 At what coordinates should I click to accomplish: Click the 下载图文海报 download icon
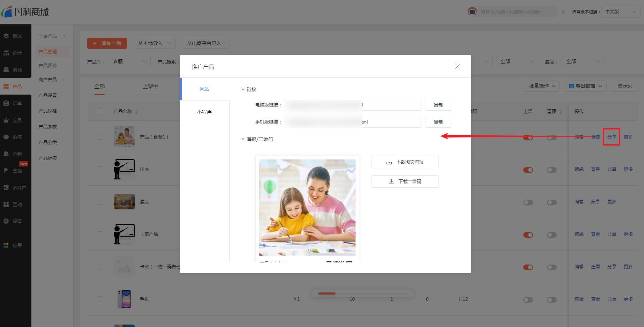pyautogui.click(x=389, y=162)
